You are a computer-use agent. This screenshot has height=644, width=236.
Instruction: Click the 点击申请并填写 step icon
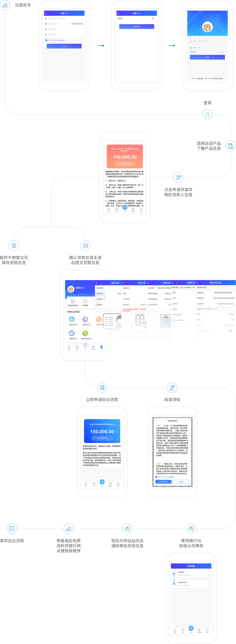[x=178, y=177]
